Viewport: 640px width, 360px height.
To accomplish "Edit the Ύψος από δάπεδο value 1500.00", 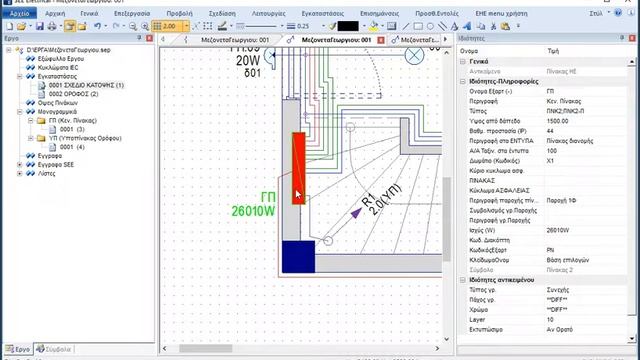I will pyautogui.click(x=585, y=121).
